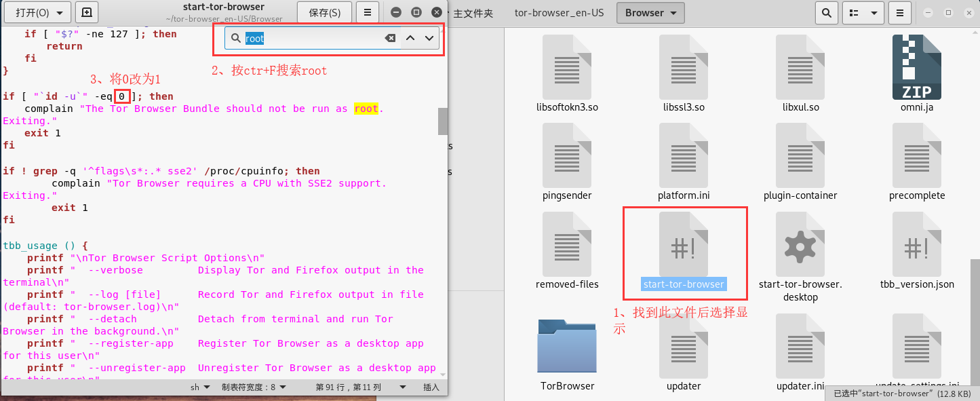Jump to previous search match (up arrow)
Viewport: 980px width, 401px height.
click(x=410, y=39)
